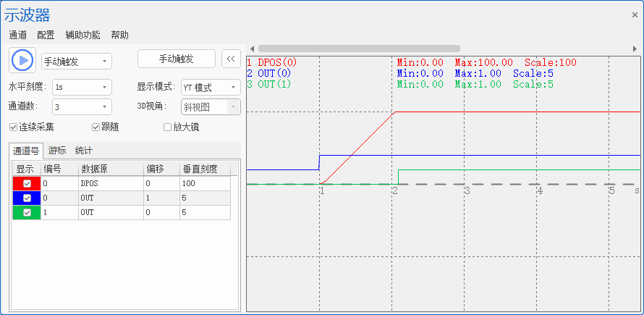Click the 数据源 column header
This screenshot has height=315, width=644.
(x=111, y=169)
